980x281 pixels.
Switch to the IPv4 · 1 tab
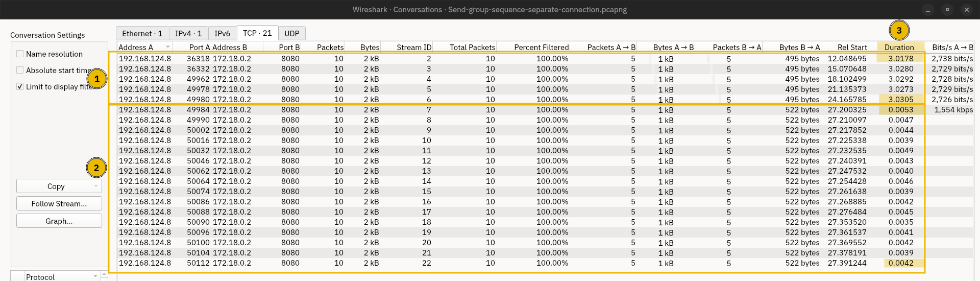(x=188, y=33)
